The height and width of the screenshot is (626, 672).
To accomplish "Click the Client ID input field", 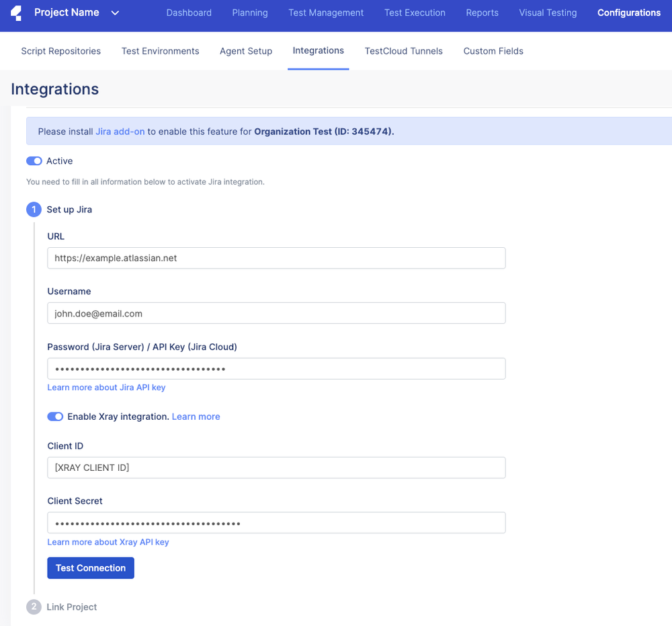I will [276, 467].
